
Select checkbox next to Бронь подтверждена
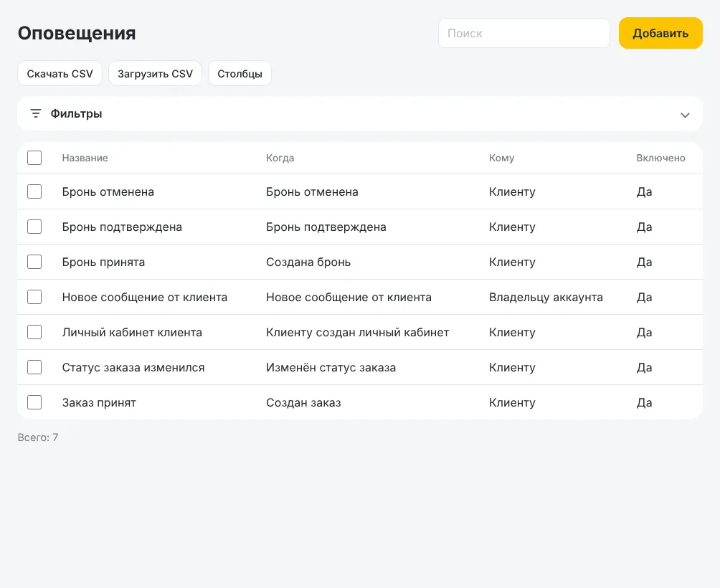[x=34, y=227]
